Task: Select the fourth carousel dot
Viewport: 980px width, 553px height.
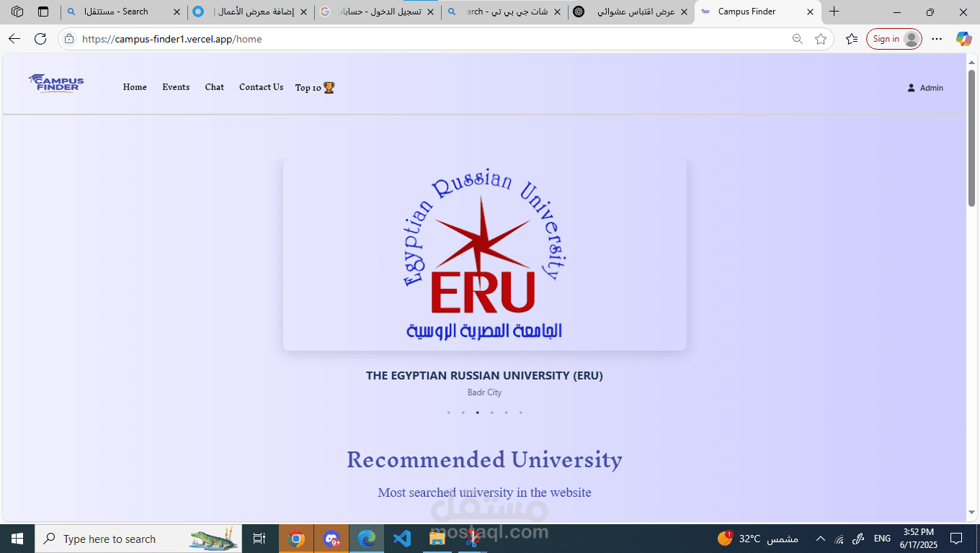Action: 492,413
